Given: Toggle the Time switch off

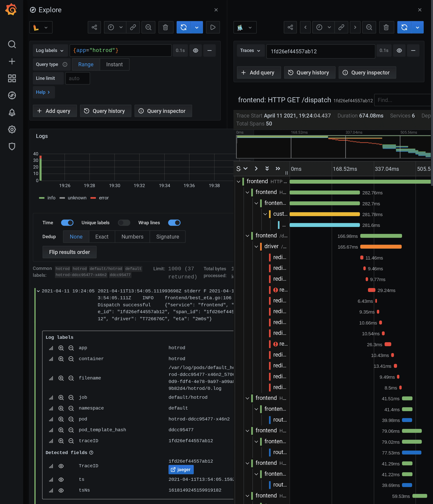Looking at the screenshot, I should point(67,223).
